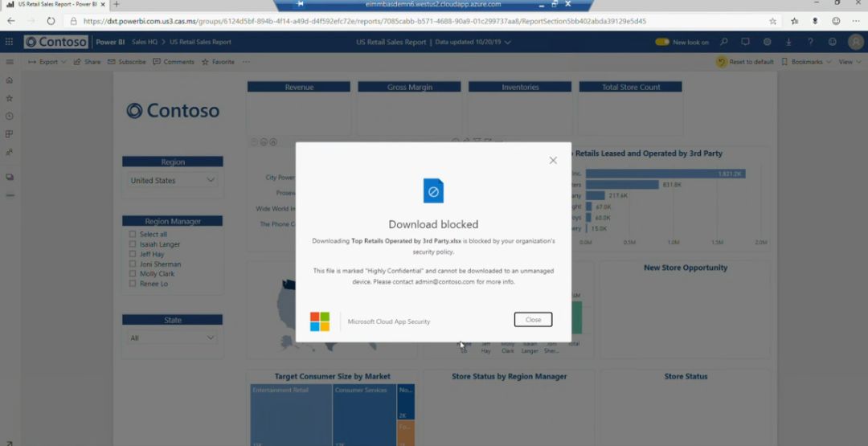Open Comments in report toolbar
This screenshot has height=446, width=868.
click(x=174, y=62)
